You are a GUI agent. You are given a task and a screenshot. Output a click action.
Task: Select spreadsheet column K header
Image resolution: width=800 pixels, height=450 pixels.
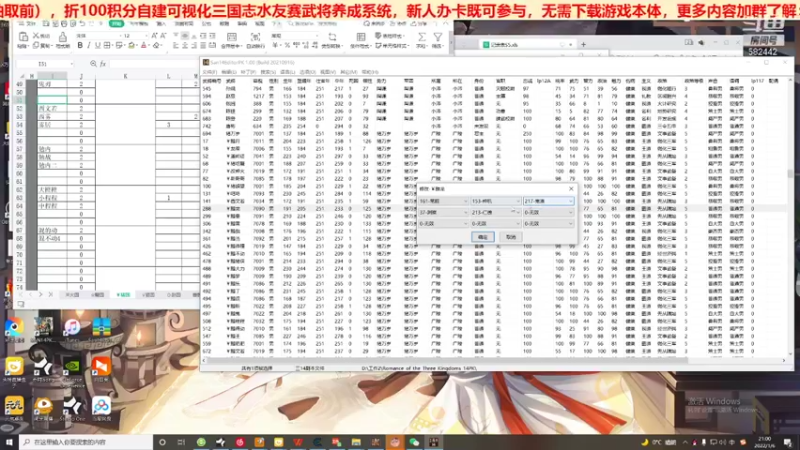tap(125, 76)
